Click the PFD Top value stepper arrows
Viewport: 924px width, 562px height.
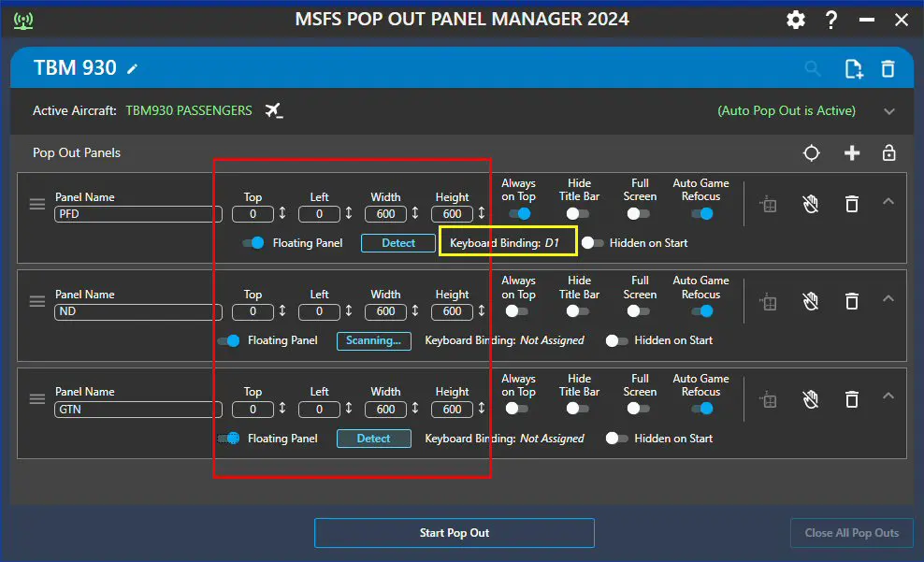pos(282,213)
